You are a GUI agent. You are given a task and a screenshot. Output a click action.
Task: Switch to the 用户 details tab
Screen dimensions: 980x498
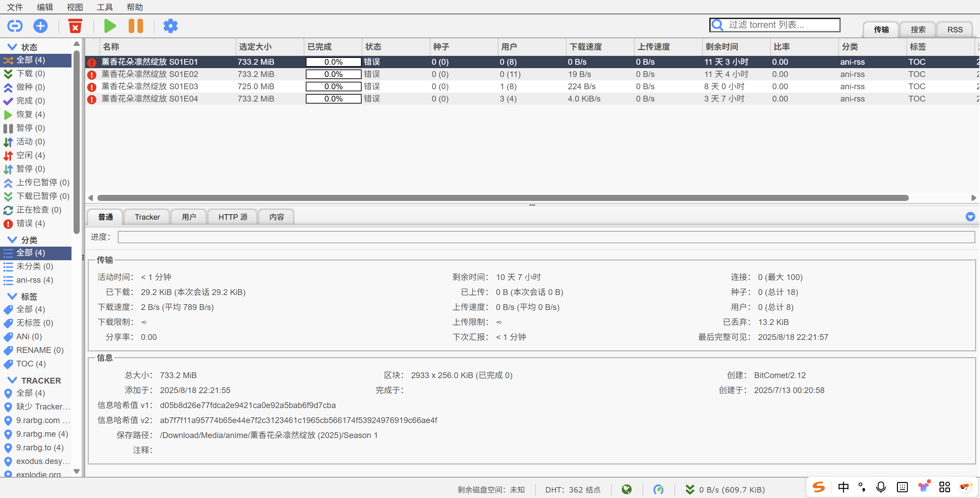point(189,217)
